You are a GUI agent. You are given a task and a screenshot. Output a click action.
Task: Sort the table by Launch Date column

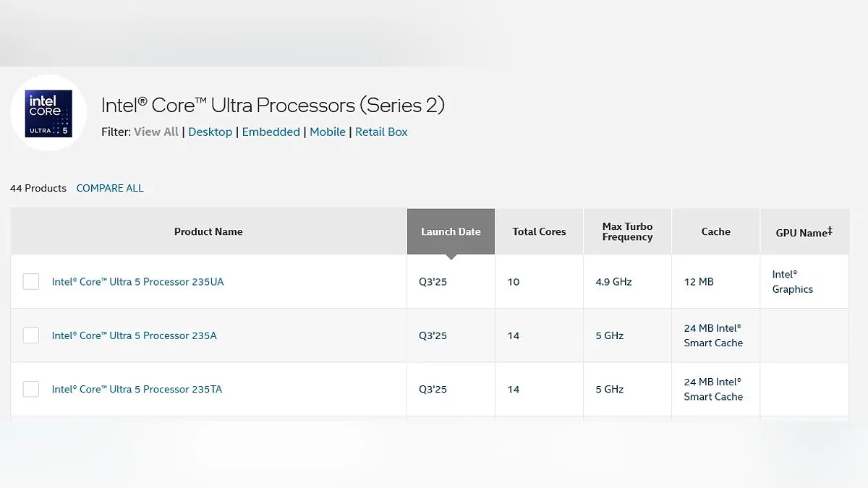point(451,231)
